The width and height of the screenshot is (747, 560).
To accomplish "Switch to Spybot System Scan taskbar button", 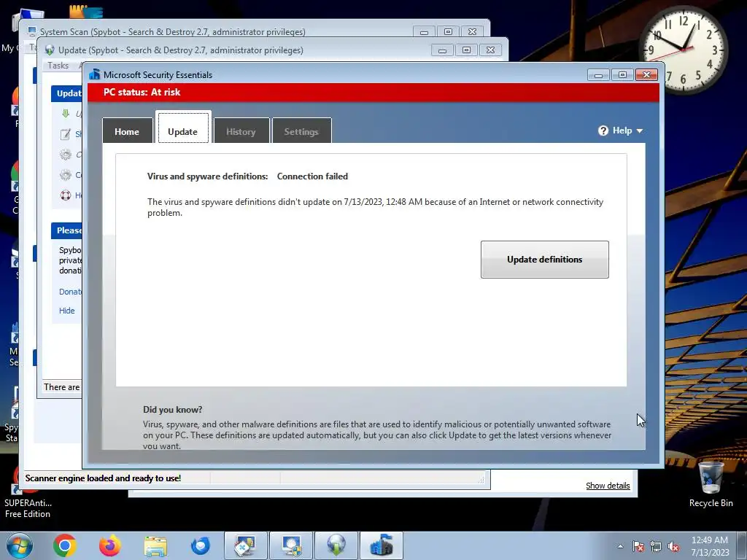I will (x=291, y=545).
